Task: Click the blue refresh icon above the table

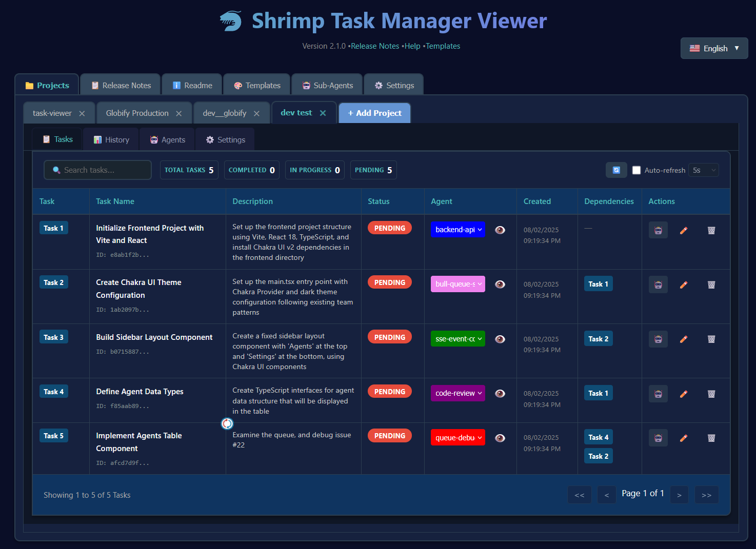Action: click(616, 170)
